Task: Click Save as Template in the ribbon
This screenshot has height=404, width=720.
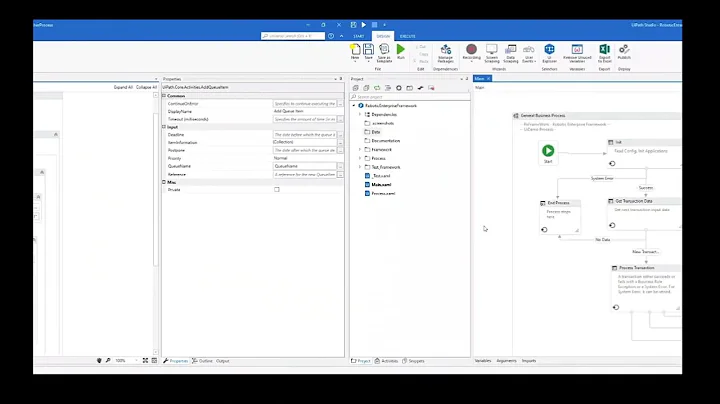Action: (x=384, y=53)
